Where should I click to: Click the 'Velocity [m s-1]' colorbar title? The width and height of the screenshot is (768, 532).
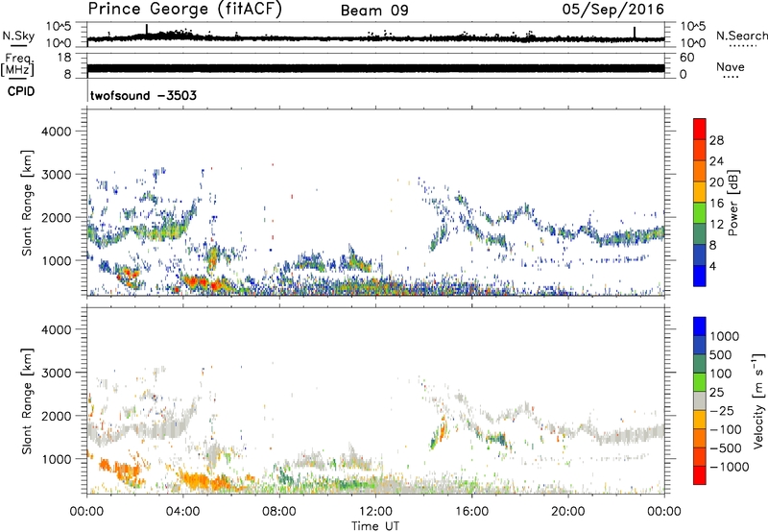pos(758,401)
